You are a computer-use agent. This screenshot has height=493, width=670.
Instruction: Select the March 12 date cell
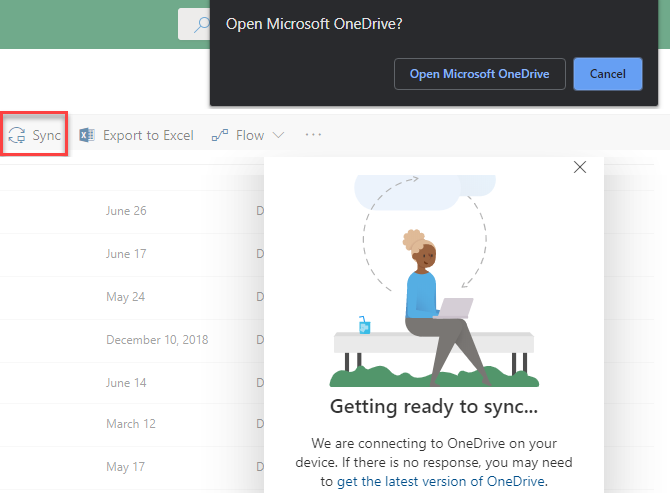pos(131,424)
